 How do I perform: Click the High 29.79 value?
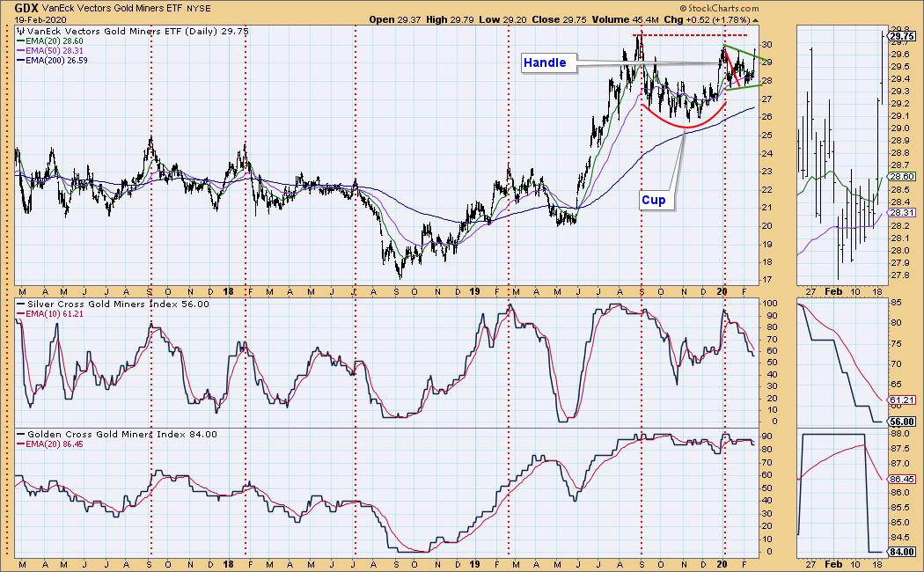click(x=450, y=19)
